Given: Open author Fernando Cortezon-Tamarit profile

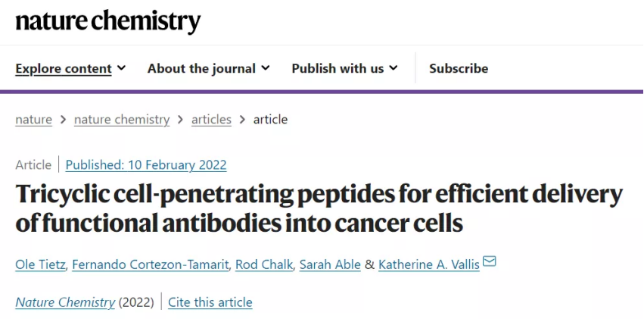Looking at the screenshot, I should 151,264.
